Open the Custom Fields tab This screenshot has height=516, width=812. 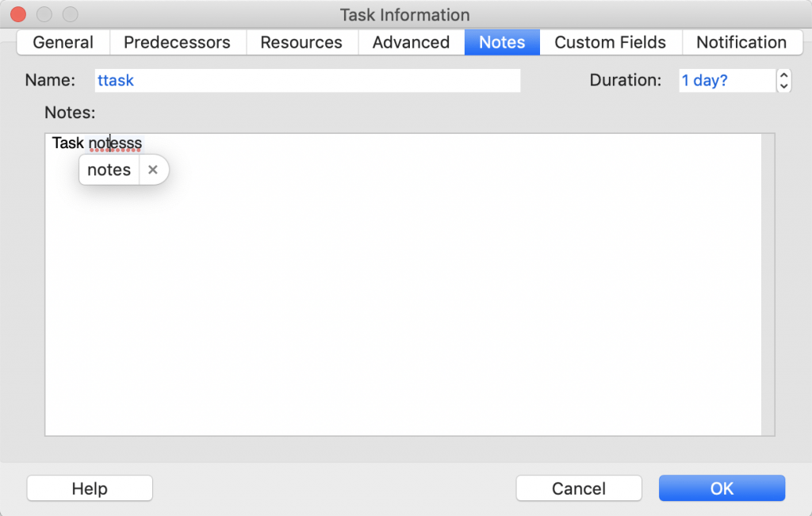tap(610, 42)
